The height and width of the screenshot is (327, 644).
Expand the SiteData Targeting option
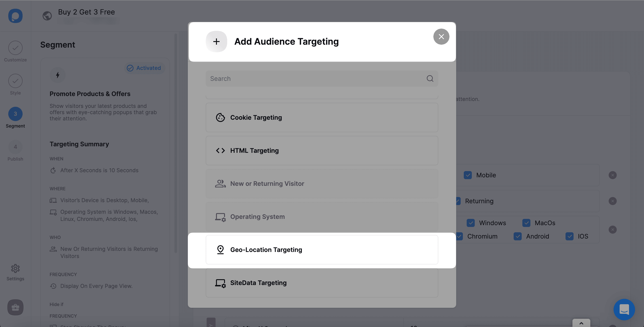point(321,283)
